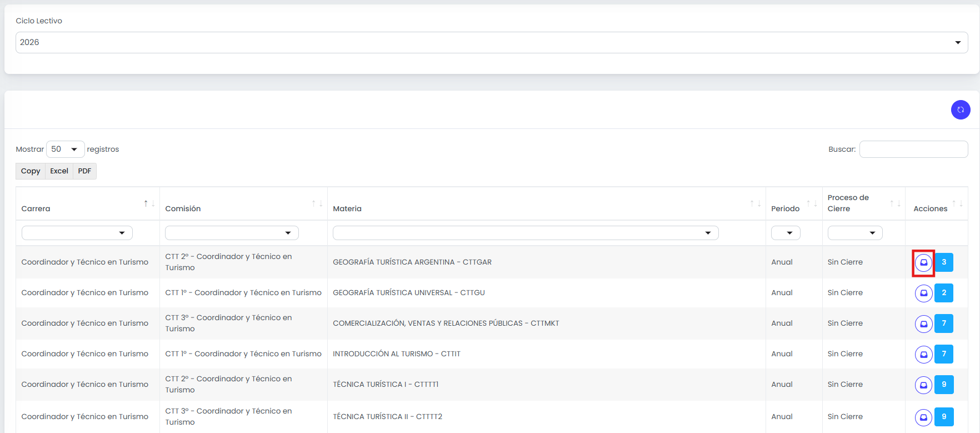Open the Ciclo Lectivo 2026 dropdown
This screenshot has width=980, height=433.
pyautogui.click(x=492, y=42)
